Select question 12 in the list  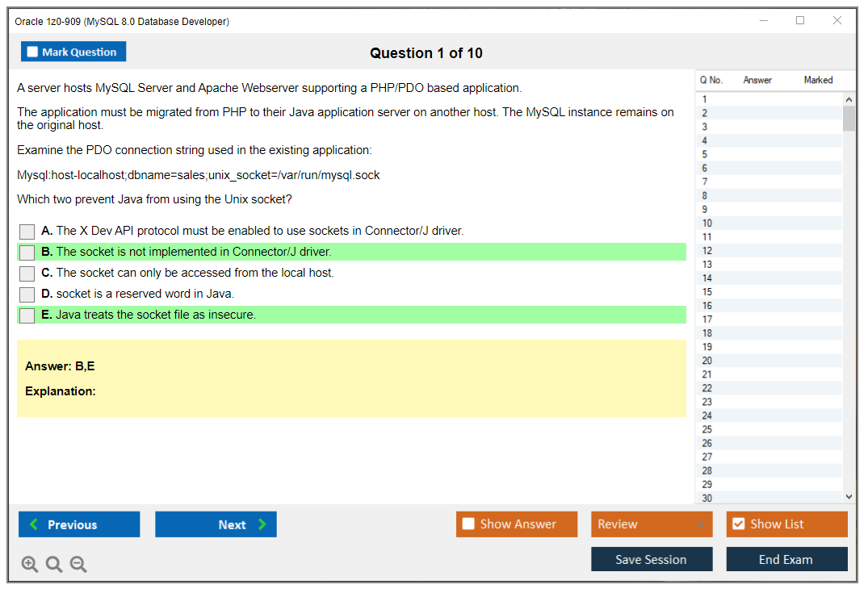click(x=769, y=251)
